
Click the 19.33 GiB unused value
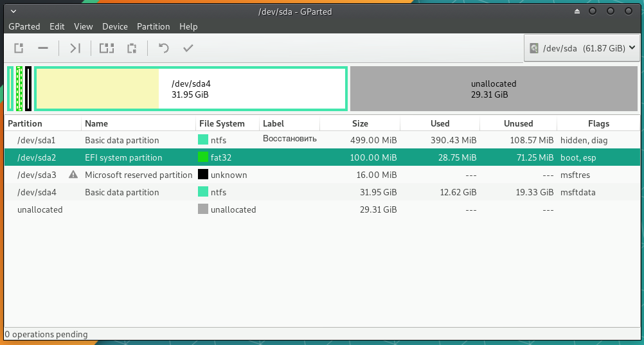(x=535, y=192)
